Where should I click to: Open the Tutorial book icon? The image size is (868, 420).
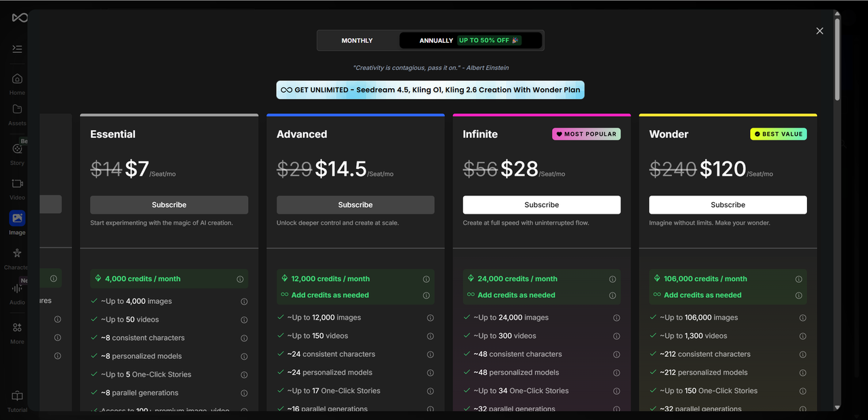[x=17, y=396]
